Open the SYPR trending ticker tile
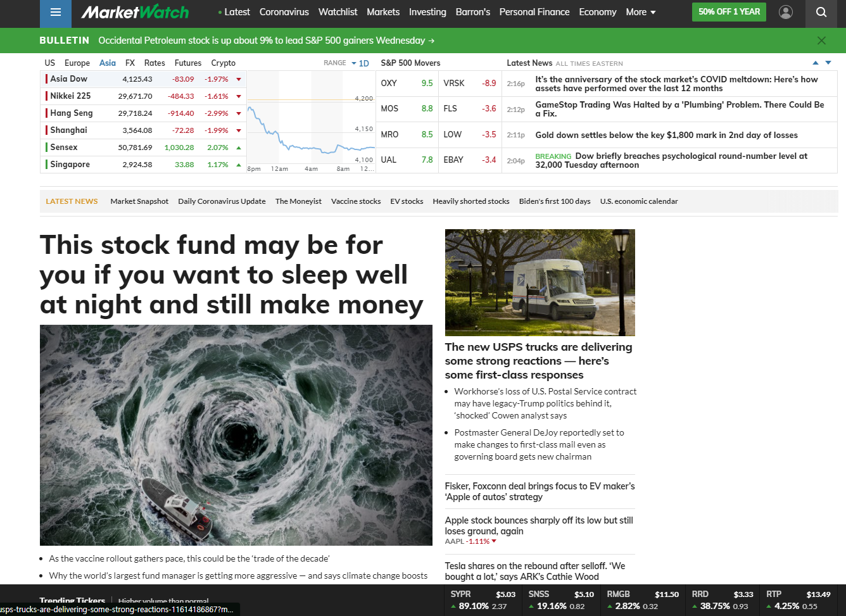The image size is (846, 616). [x=483, y=600]
